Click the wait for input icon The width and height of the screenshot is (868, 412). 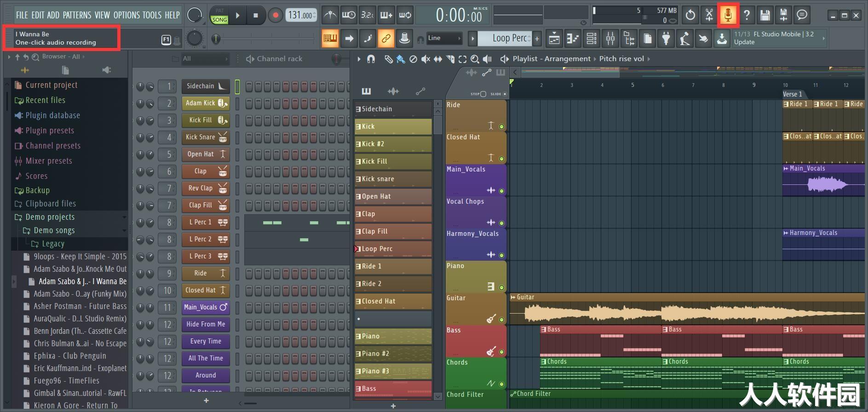coord(348,15)
